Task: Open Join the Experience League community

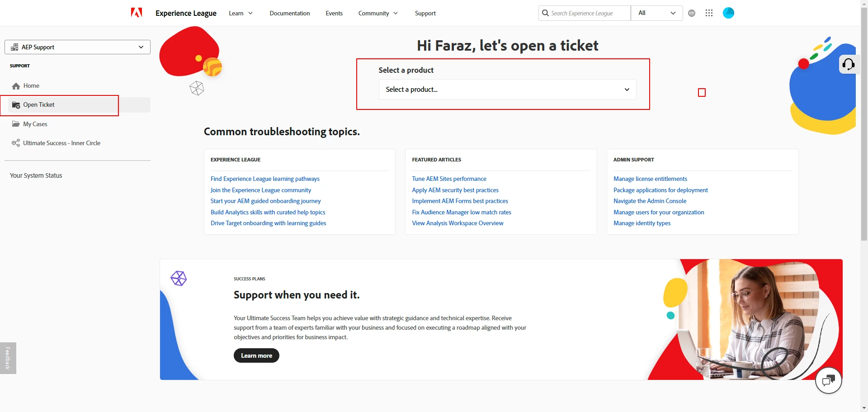Action: click(x=261, y=190)
